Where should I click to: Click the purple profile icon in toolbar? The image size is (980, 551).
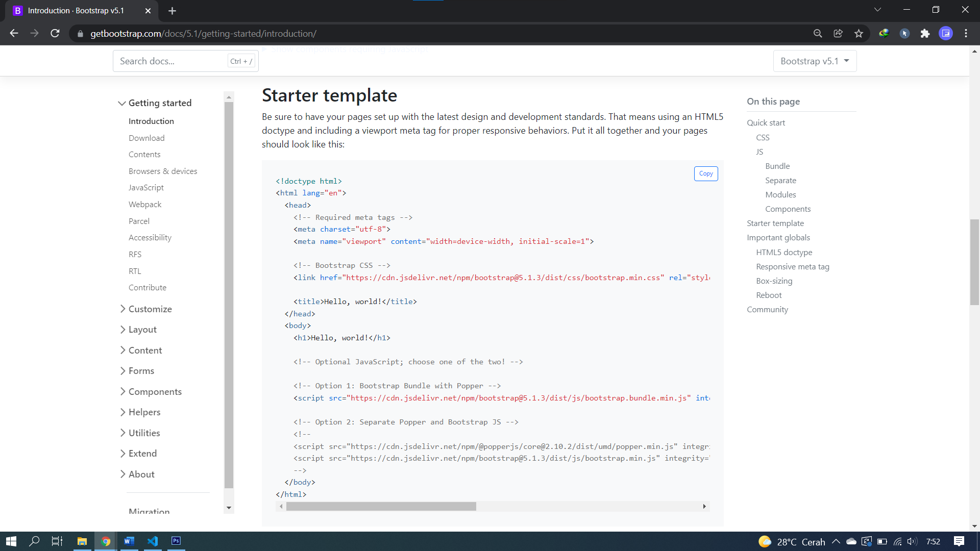click(x=946, y=33)
